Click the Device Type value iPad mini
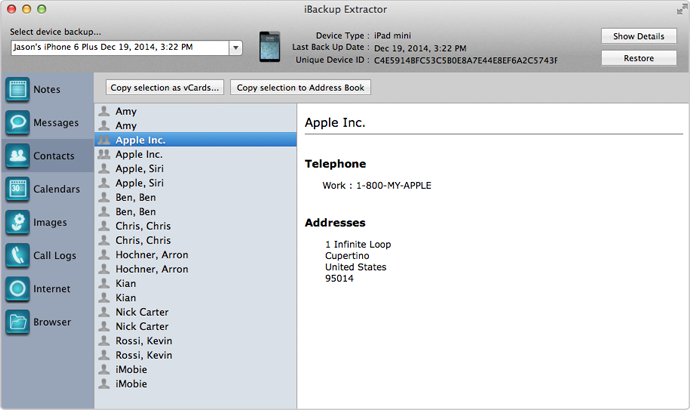The image size is (690, 410). 393,36
